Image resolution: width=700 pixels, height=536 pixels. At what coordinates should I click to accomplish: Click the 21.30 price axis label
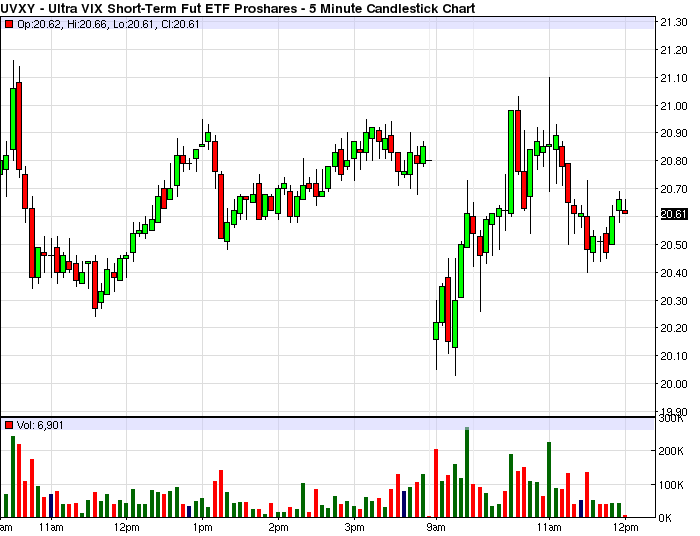674,22
